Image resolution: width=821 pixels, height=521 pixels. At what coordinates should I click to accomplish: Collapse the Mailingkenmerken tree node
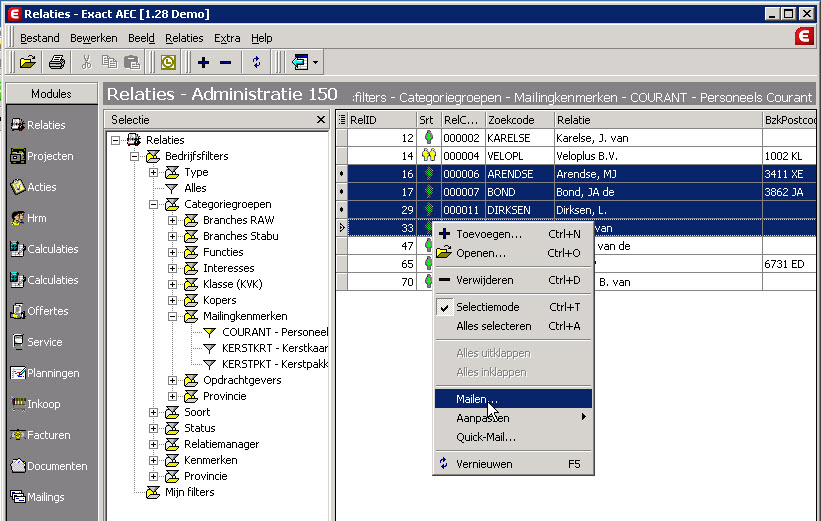pyautogui.click(x=172, y=316)
